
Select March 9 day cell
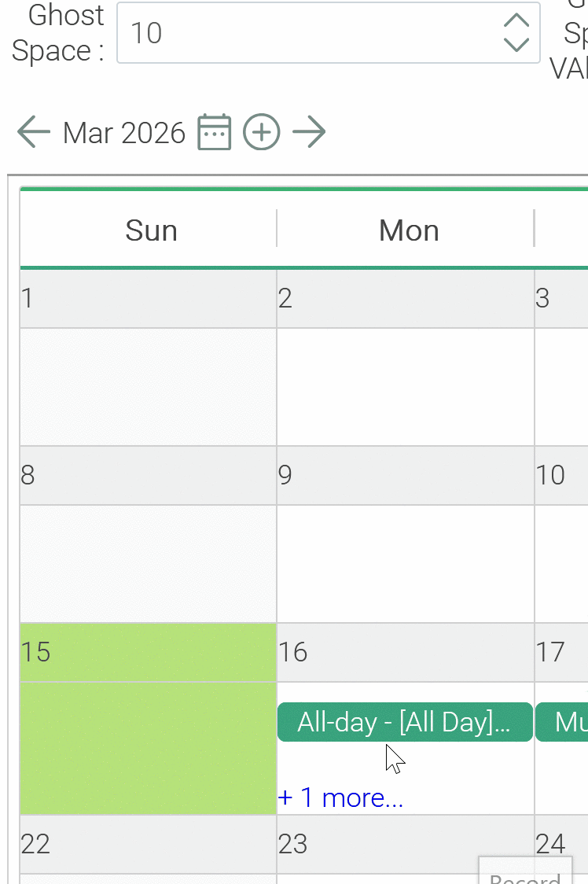pyautogui.click(x=405, y=562)
